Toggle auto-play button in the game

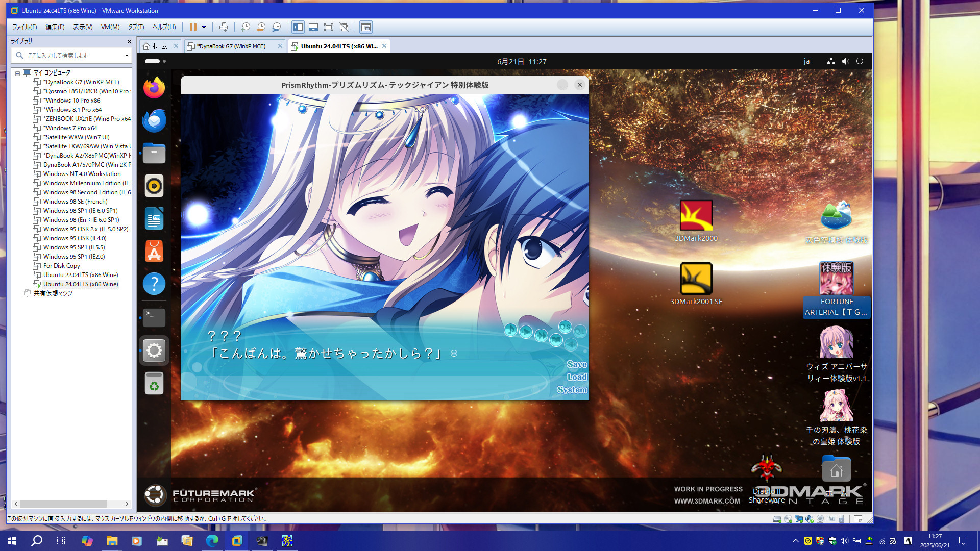[x=526, y=332]
